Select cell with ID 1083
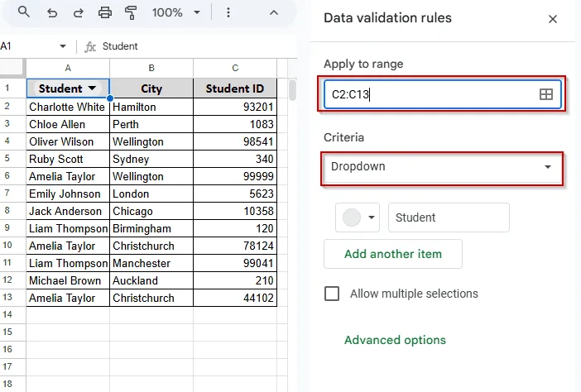 235,124
